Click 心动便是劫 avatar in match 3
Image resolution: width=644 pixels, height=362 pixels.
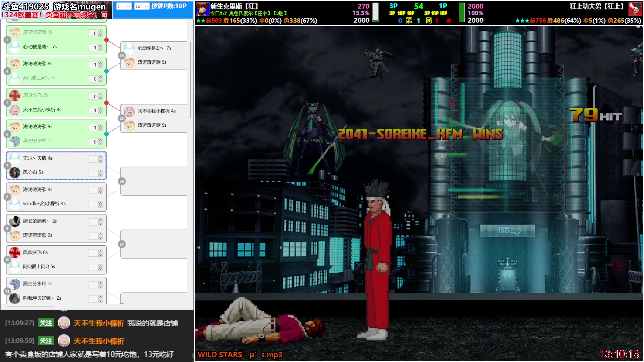click(x=15, y=47)
